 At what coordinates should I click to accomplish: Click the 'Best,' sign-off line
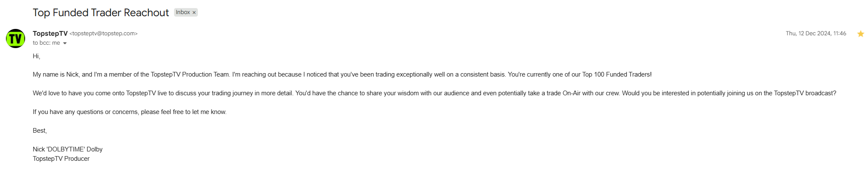pos(40,131)
